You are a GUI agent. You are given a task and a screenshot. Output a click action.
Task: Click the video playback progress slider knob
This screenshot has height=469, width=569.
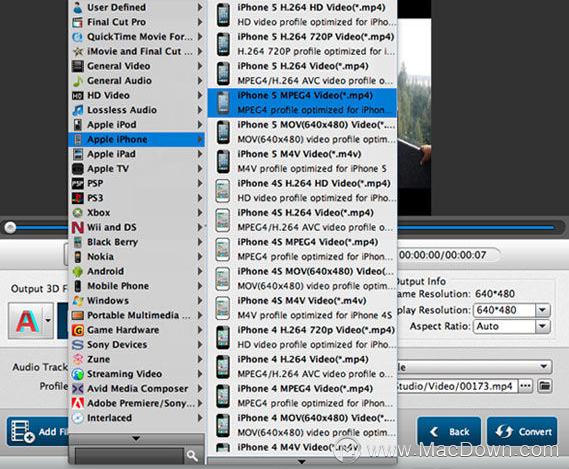tap(10, 228)
